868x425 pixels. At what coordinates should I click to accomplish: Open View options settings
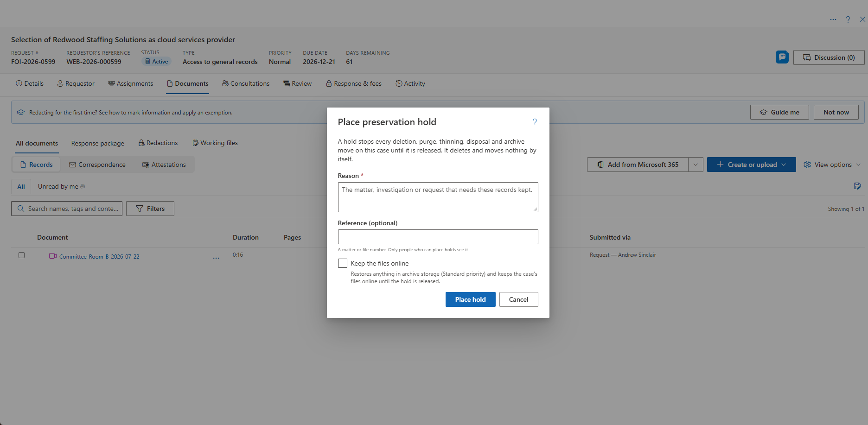click(833, 165)
